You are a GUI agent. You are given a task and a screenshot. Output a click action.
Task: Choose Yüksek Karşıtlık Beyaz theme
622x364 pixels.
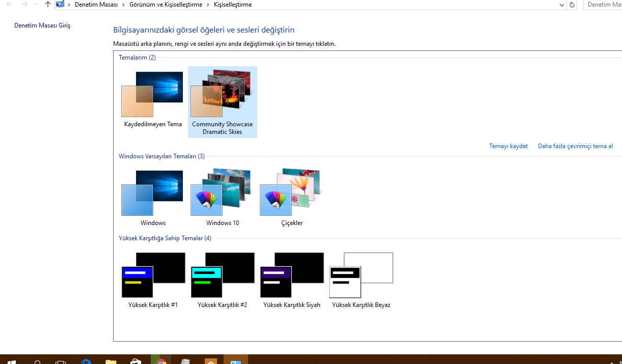(361, 281)
